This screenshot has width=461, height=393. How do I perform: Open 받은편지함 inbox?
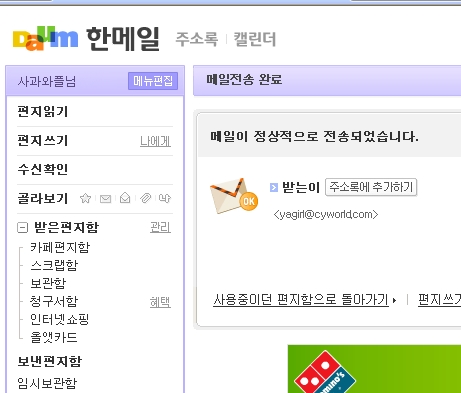pyautogui.click(x=66, y=227)
